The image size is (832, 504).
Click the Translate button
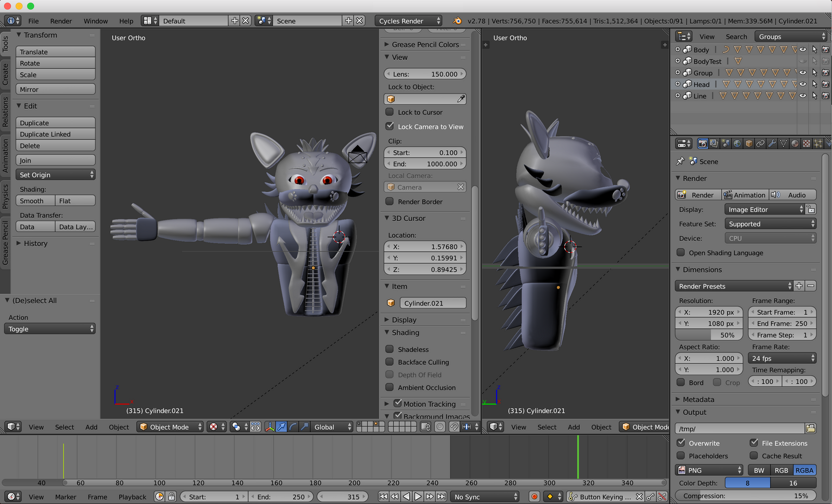tap(56, 51)
